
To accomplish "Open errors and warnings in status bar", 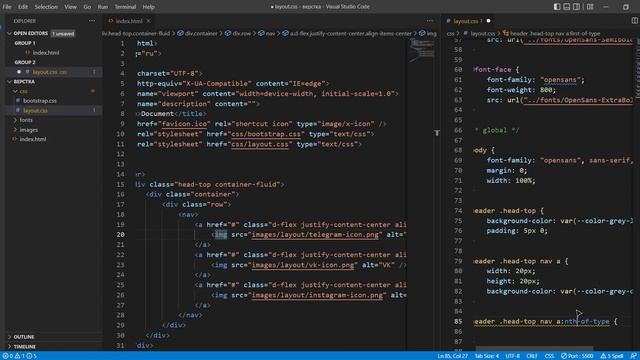I will (x=19, y=356).
